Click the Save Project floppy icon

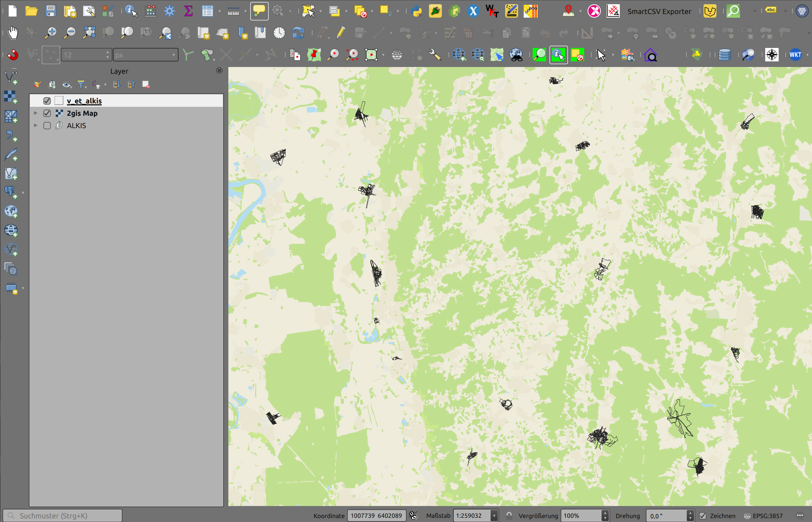(50, 11)
